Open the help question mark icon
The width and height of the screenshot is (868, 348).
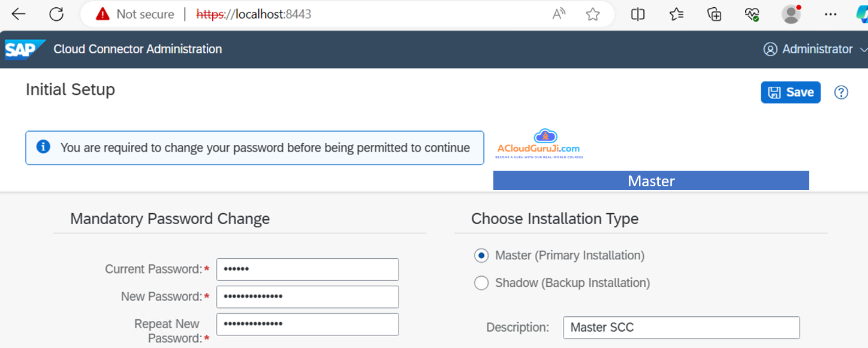(841, 92)
